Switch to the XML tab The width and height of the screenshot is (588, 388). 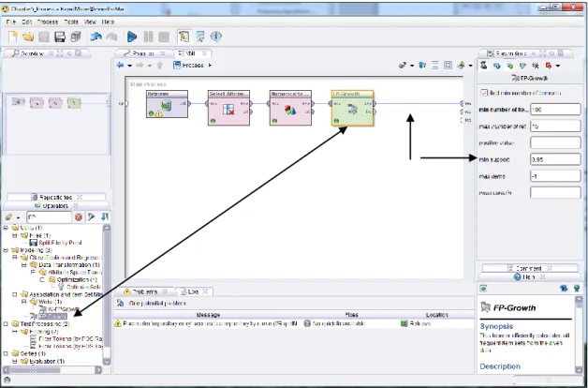pyautogui.click(x=192, y=53)
